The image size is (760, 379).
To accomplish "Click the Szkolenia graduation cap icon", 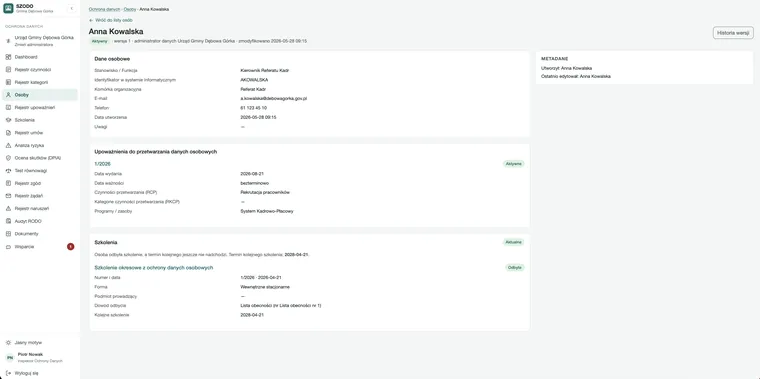I will tap(8, 120).
